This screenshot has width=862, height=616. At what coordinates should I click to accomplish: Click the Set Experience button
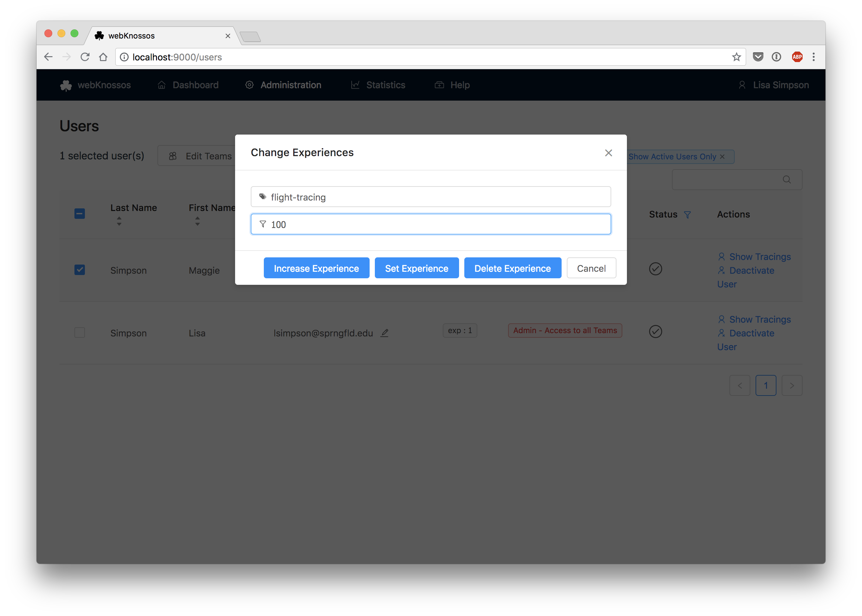click(416, 268)
